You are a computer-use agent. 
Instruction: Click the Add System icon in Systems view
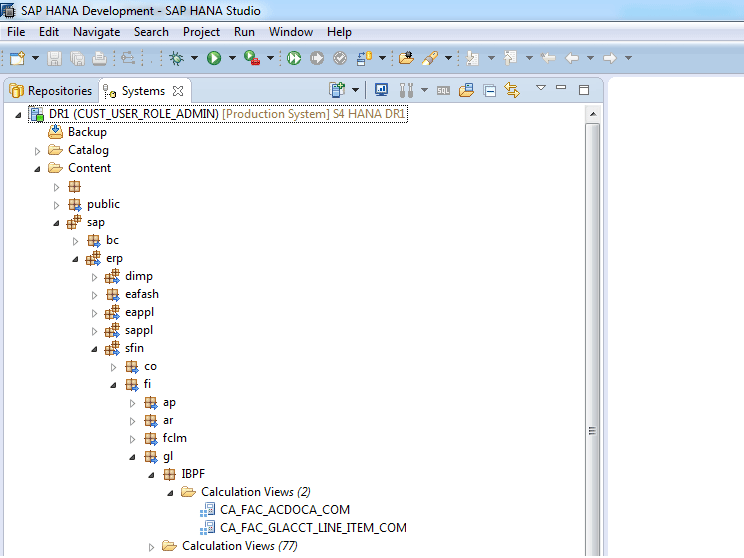tap(337, 90)
